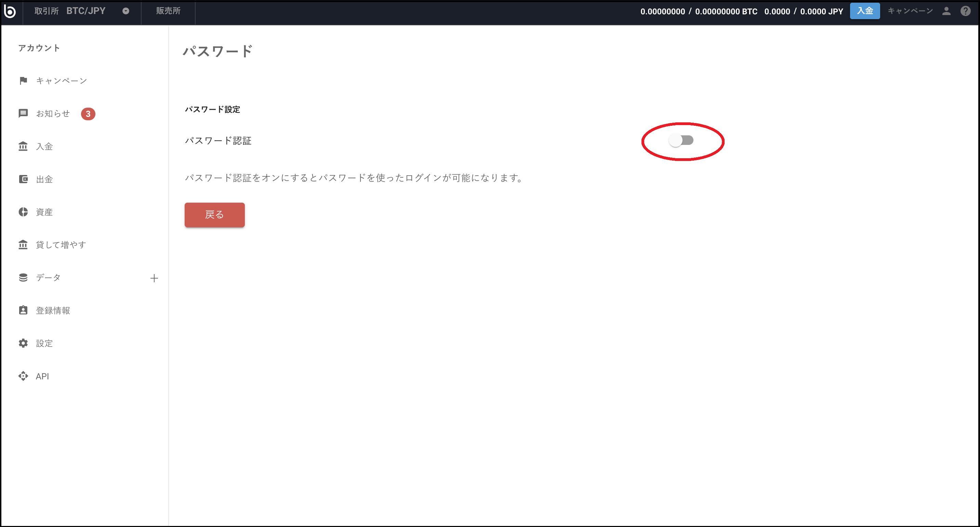Image resolution: width=980 pixels, height=527 pixels.
Task: Click the bitbank logo icon
Action: pos(10,11)
